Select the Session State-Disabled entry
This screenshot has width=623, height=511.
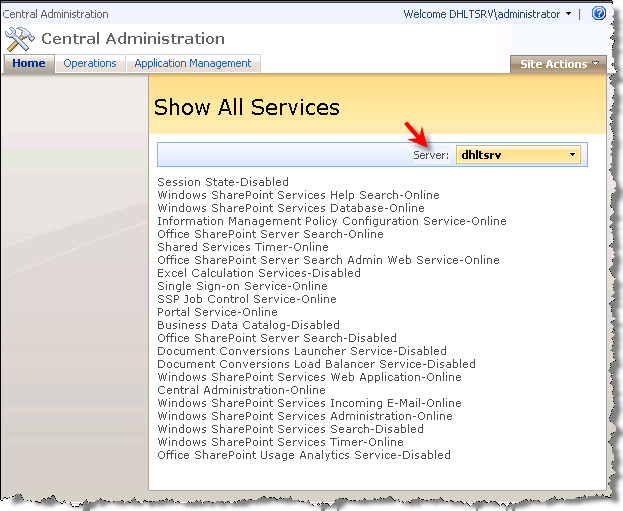pyautogui.click(x=223, y=182)
